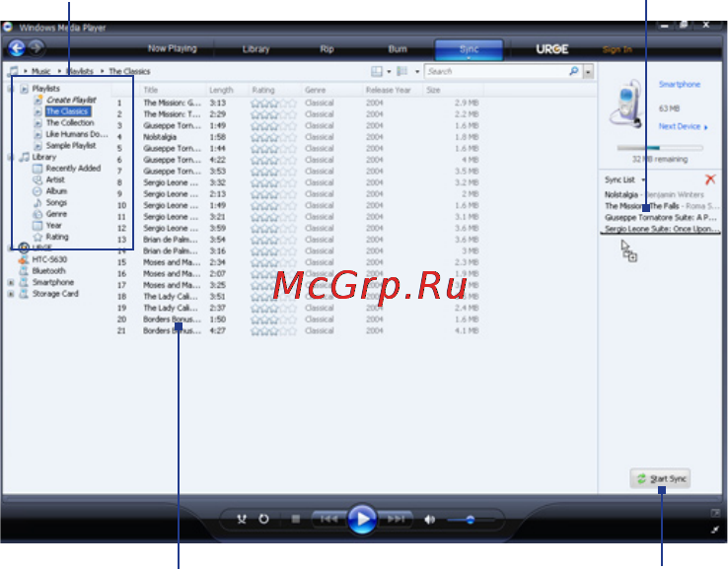Switch to compact mode icon
Viewport: 728px width, 569px height.
click(715, 530)
